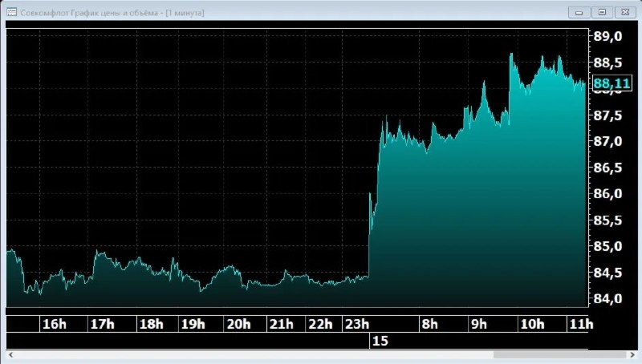Click the right arrow of horizontal scrollbar
The height and width of the screenshot is (364, 642).
(632, 354)
